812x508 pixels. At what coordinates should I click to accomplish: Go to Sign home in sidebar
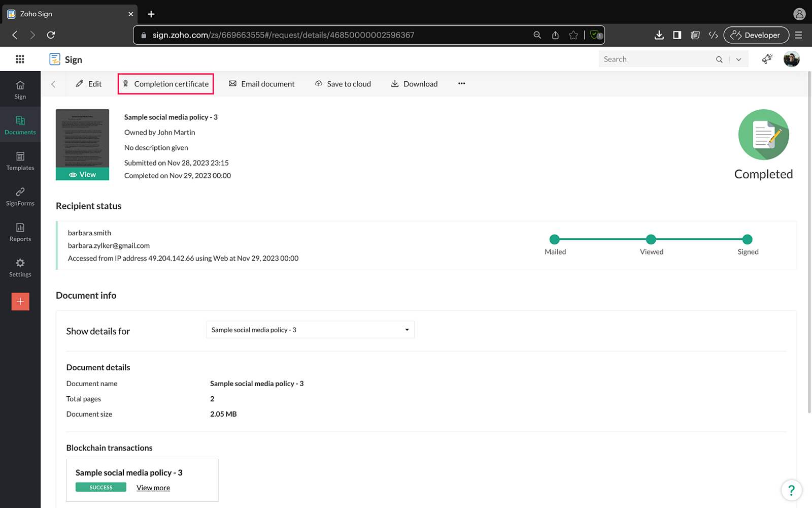click(20, 89)
